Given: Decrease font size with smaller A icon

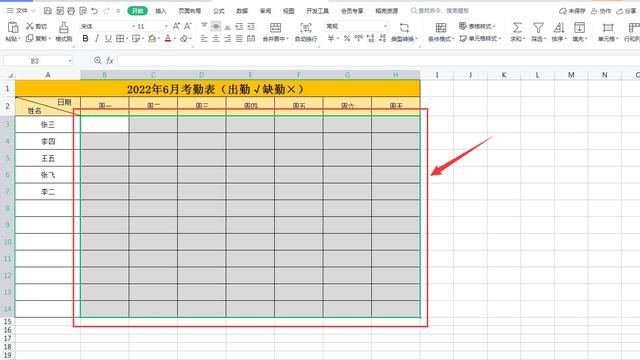Looking at the screenshot, I should (x=187, y=26).
